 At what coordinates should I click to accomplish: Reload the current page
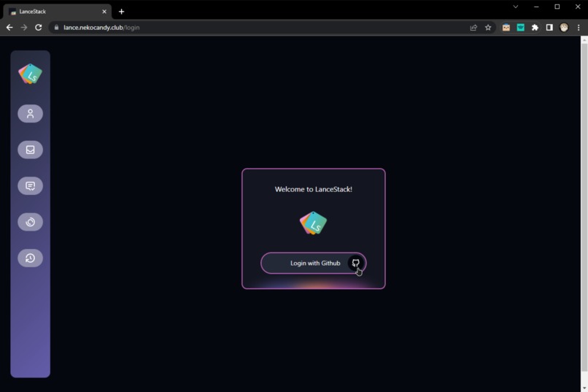pyautogui.click(x=38, y=28)
